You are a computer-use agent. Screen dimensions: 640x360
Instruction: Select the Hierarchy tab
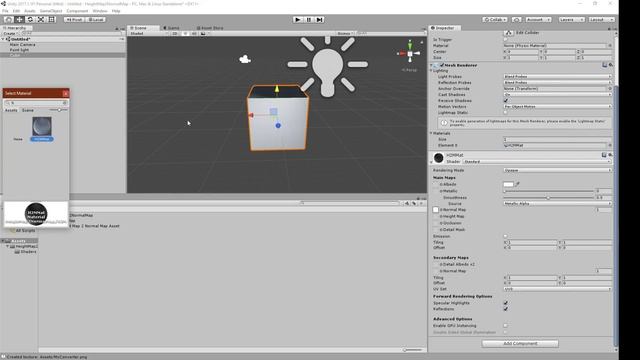tap(15, 28)
